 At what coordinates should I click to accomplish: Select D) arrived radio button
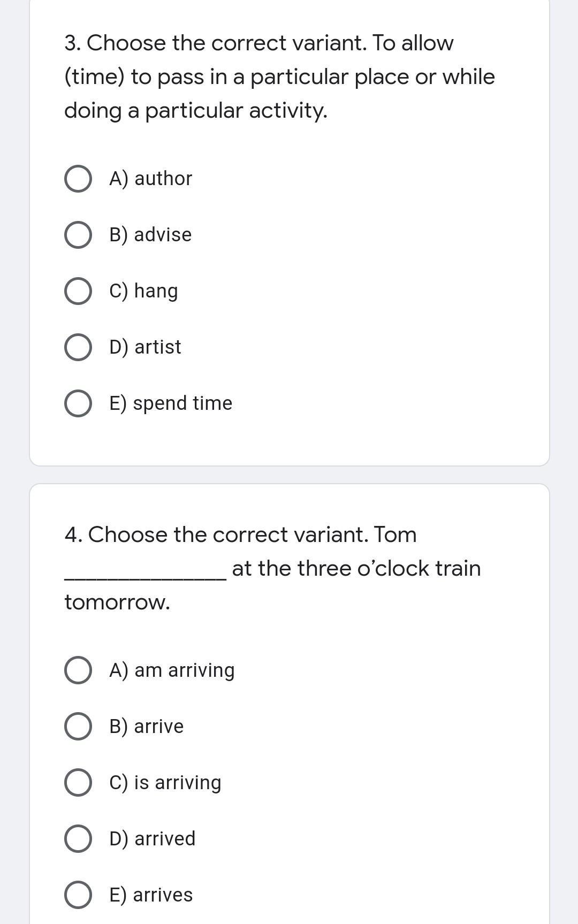(x=78, y=839)
